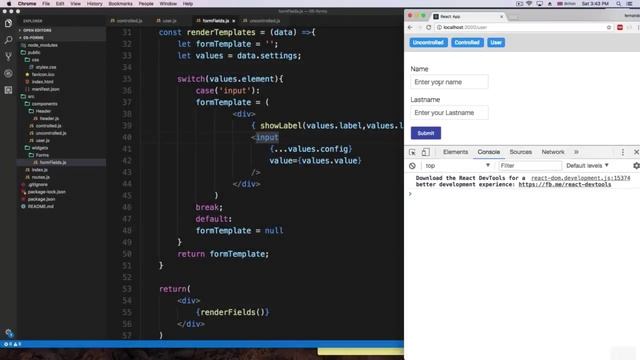Viewport: 640px width, 360px height.
Task: Click the Chrome address bar
Action: (x=520, y=27)
